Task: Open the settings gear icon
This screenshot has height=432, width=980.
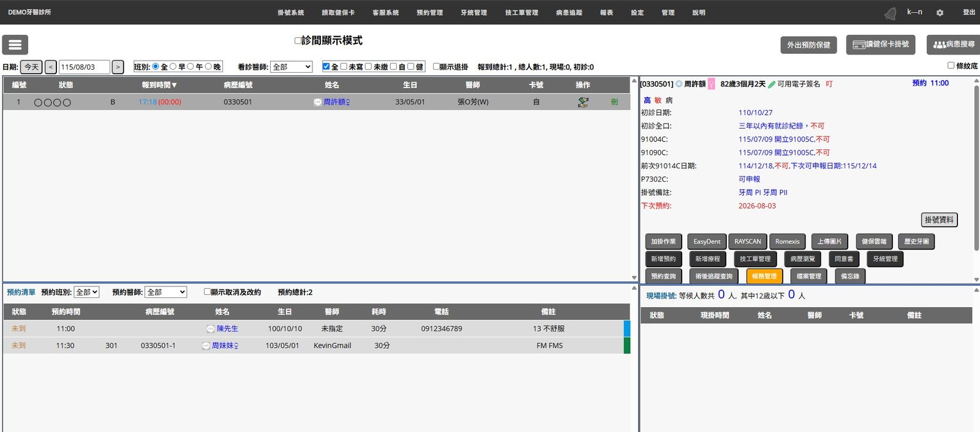Action: pyautogui.click(x=940, y=12)
